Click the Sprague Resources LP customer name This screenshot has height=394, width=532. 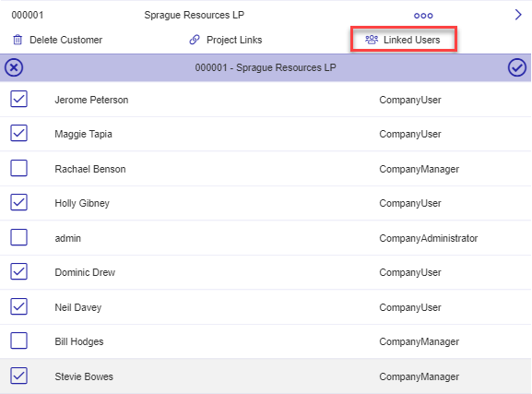(194, 15)
